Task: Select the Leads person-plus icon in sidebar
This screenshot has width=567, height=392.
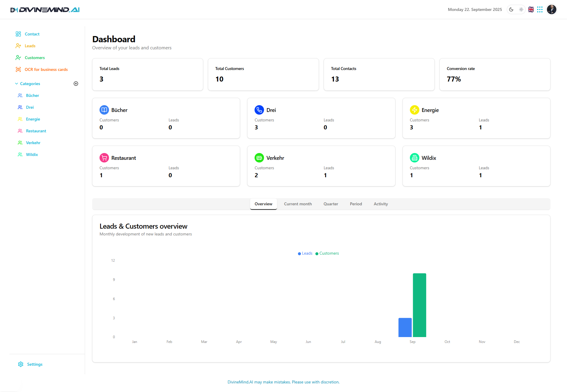Action: [19, 46]
